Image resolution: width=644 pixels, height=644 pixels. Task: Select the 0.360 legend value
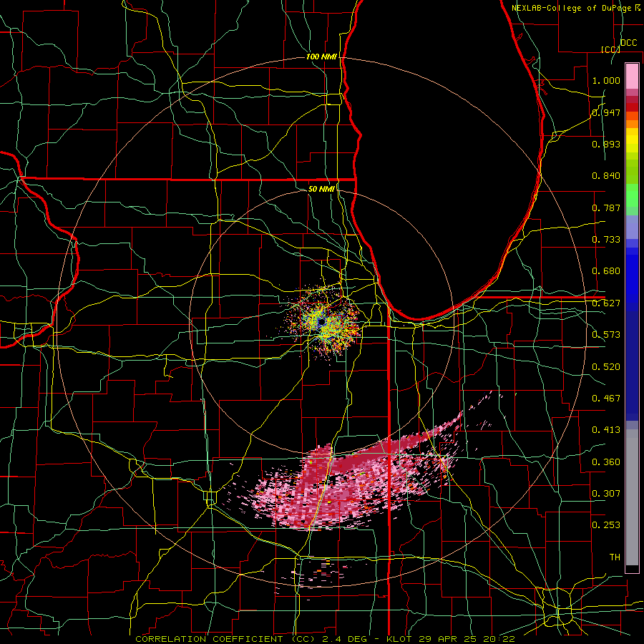coord(606,462)
